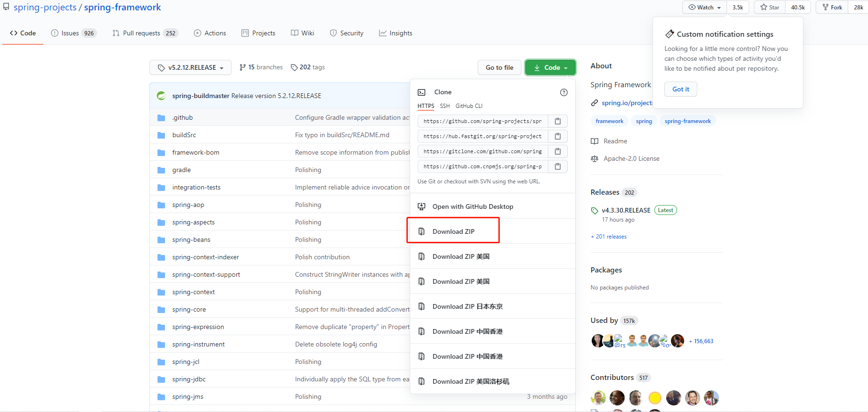Open the spring-framework repository link
This screenshot has width=868, height=412.
click(123, 7)
